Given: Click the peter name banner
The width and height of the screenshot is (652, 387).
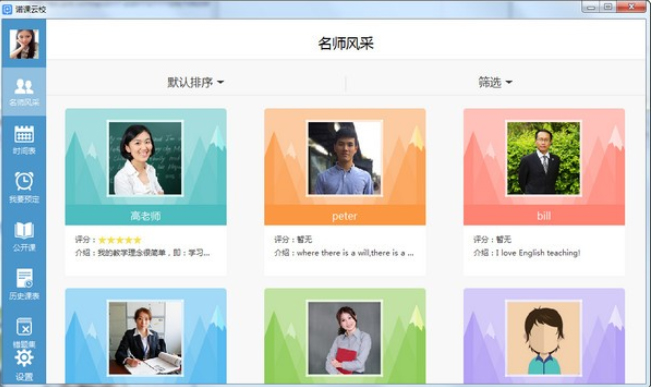Looking at the screenshot, I should pos(345,215).
